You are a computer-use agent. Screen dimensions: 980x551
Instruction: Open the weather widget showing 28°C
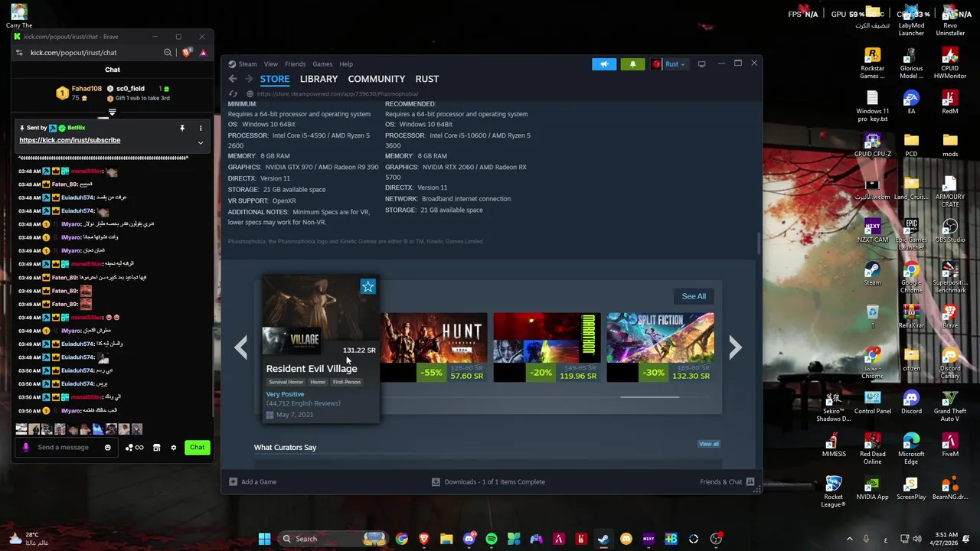[31, 539]
